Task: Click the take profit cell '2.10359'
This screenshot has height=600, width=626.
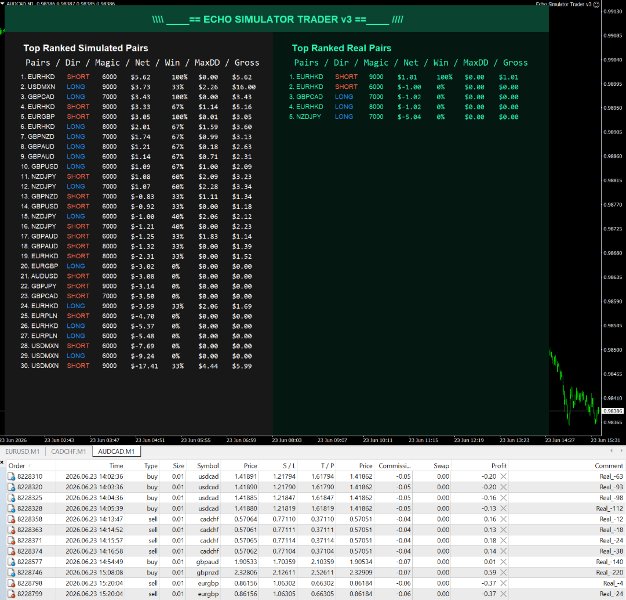Action: click(323, 562)
